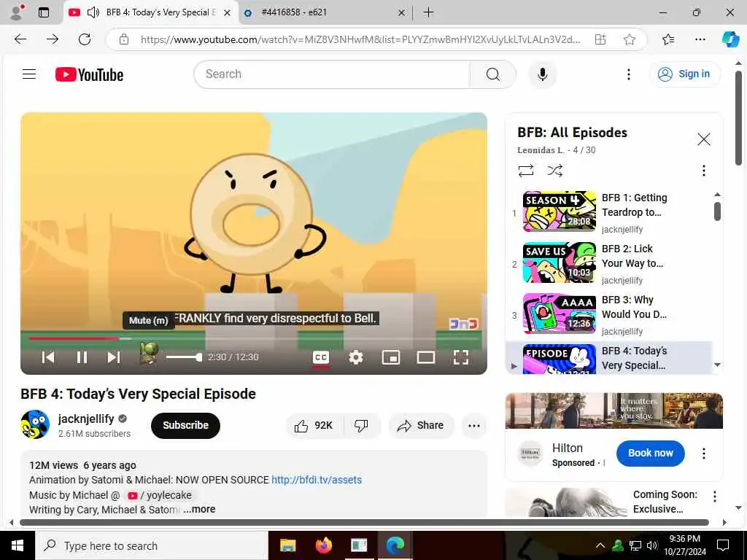Mute the video using speaker icon
Viewport: 747px width, 560px height.
click(149, 355)
